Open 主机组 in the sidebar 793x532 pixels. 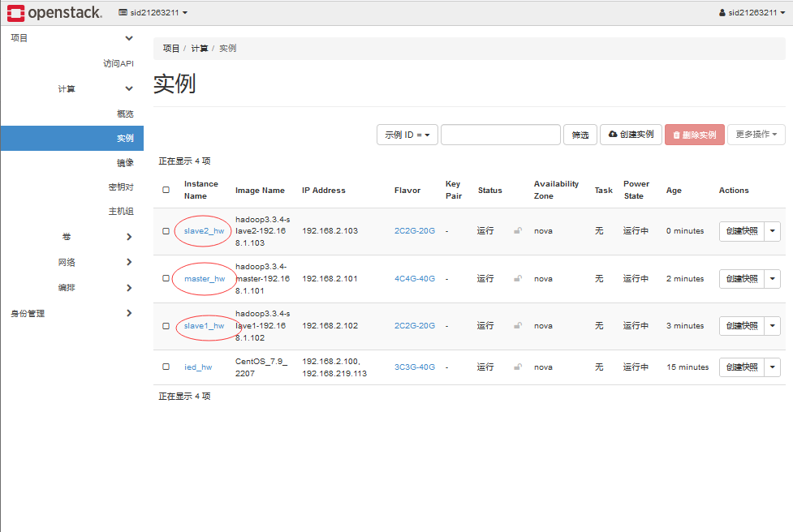point(121,211)
